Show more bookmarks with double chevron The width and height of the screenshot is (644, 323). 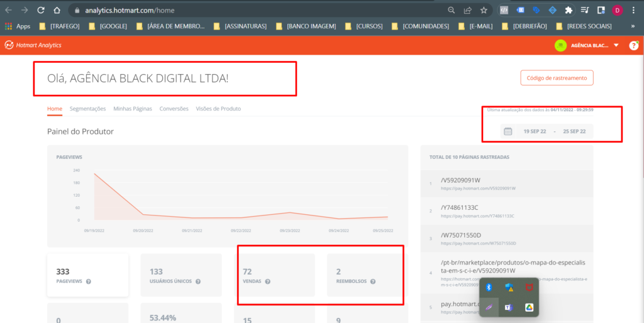[633, 26]
